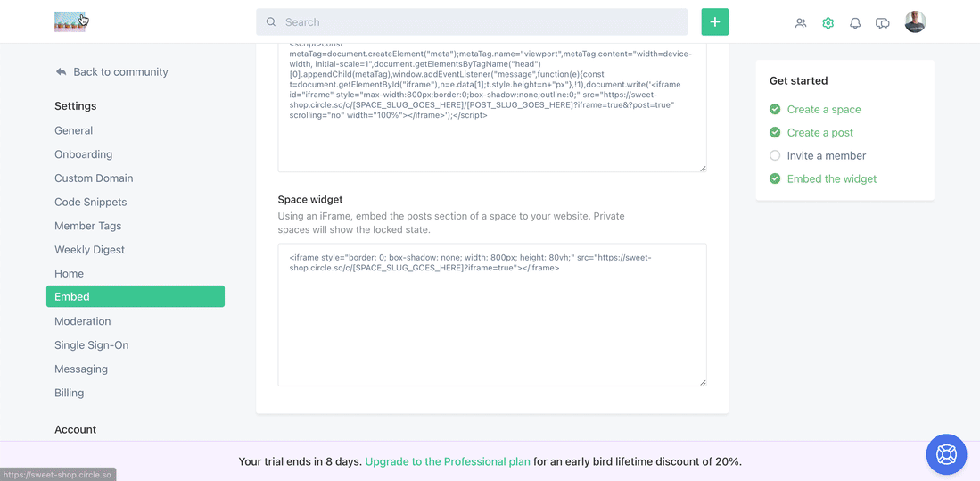Image resolution: width=980 pixels, height=481 pixels.
Task: Open General settings
Action: 74,130
